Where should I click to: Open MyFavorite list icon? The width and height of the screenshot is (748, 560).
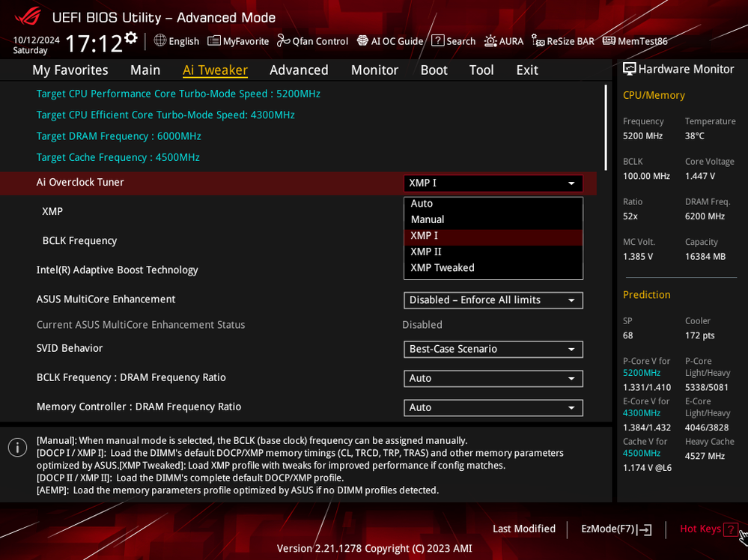tap(214, 41)
